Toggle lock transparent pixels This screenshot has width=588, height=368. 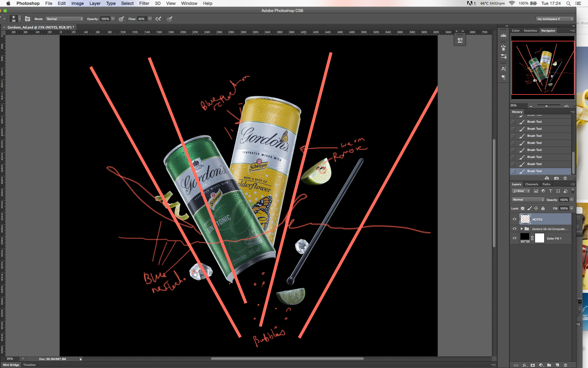point(522,209)
